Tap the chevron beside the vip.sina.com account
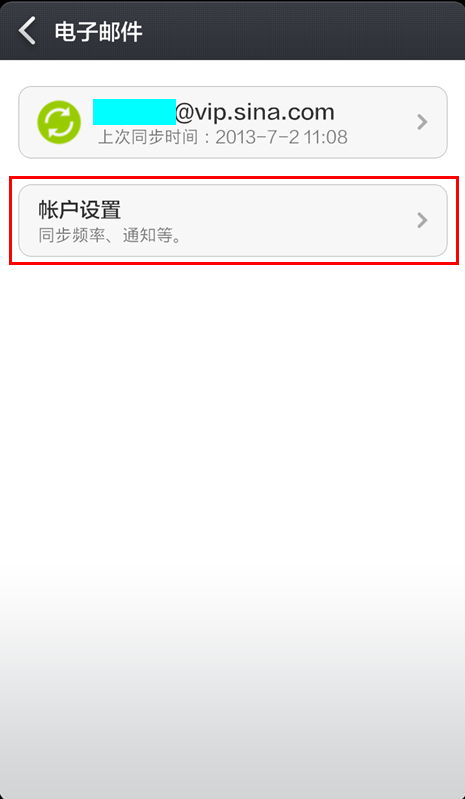The width and height of the screenshot is (465, 799). tap(422, 122)
